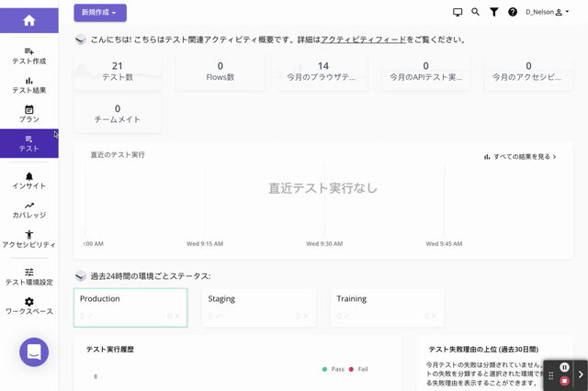Open テスト結果 in the sidebar

28,85
